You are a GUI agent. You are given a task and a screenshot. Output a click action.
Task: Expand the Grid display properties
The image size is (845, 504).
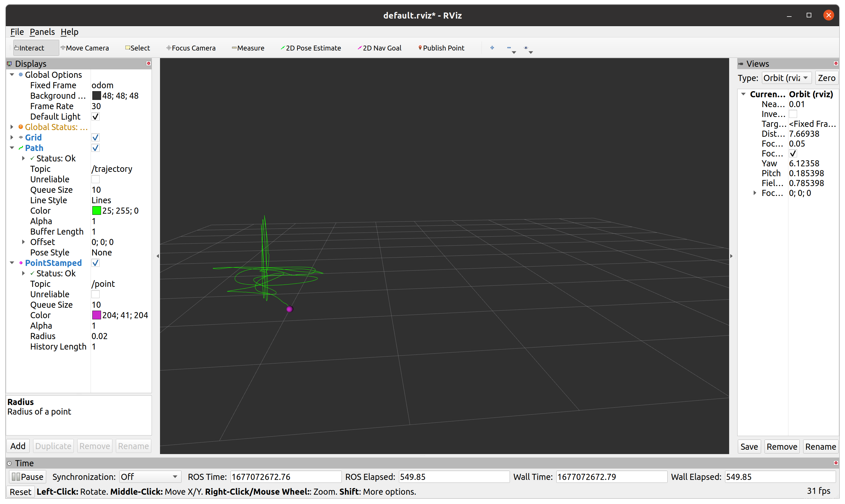[12, 137]
